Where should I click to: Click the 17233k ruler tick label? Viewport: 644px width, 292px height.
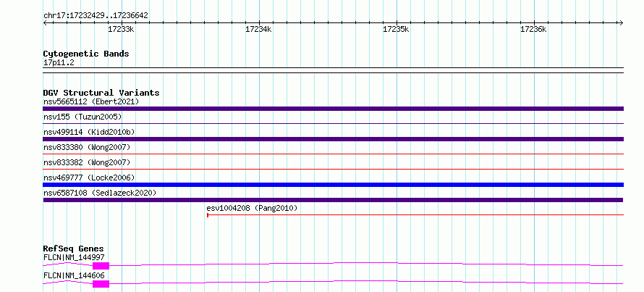click(121, 29)
